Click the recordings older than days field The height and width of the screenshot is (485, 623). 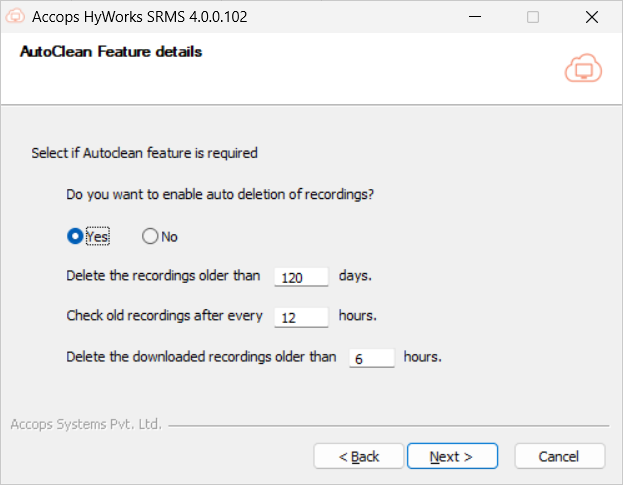tap(301, 277)
